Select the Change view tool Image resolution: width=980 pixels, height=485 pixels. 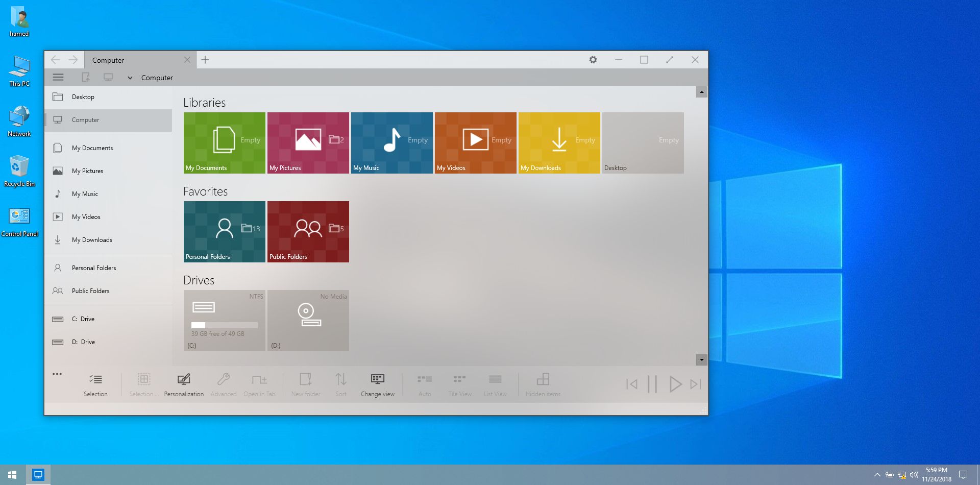click(378, 383)
